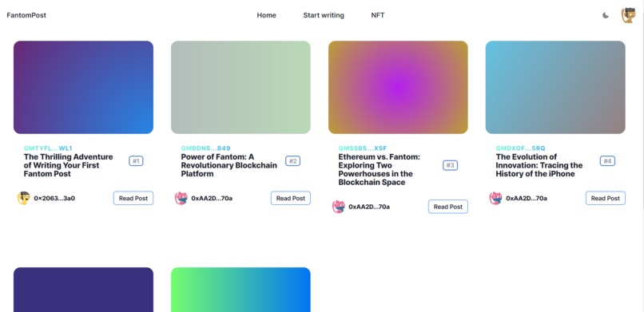
Task: Open "The Evolution of Innovation" iPhone post title
Action: point(539,165)
